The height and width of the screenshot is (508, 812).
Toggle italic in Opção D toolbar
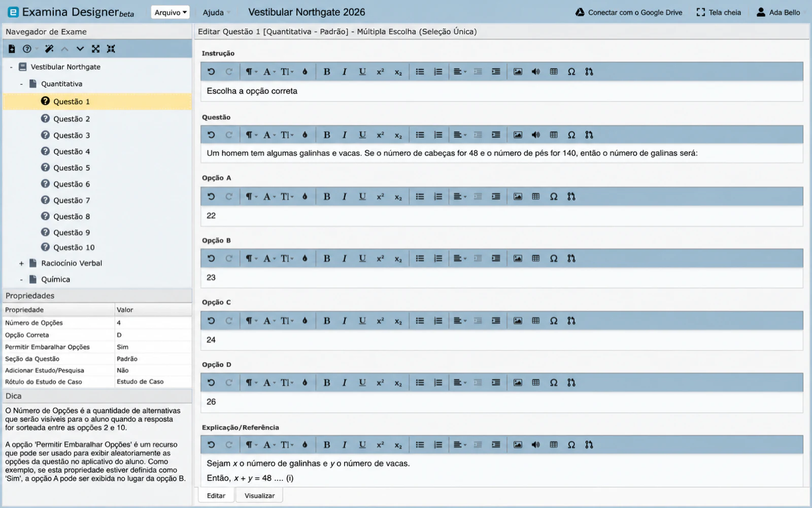345,383
